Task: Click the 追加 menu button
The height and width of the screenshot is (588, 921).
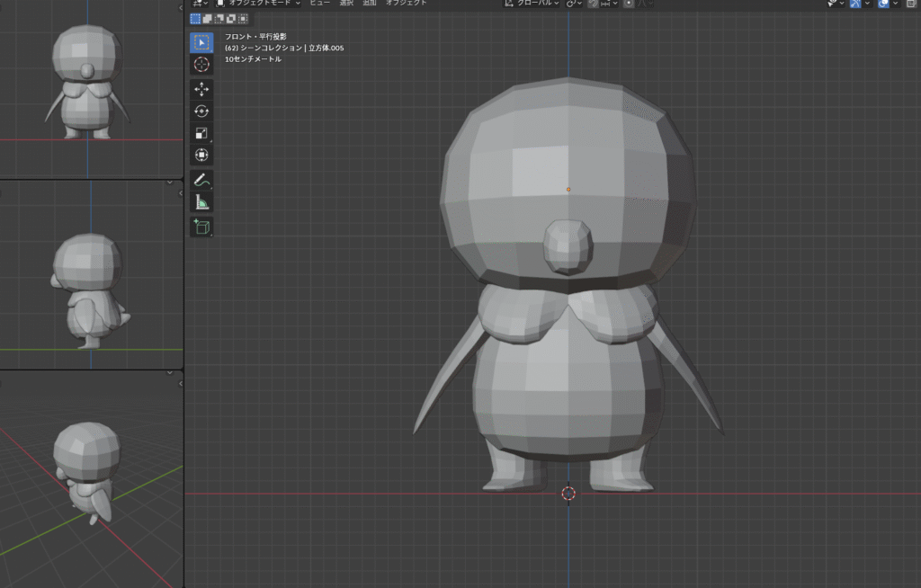Action: click(370, 4)
